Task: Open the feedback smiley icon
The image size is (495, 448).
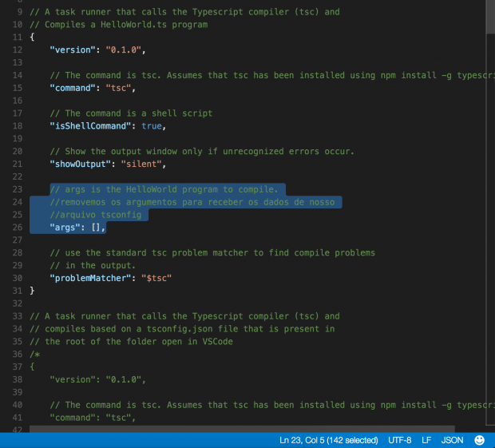Action: click(x=479, y=440)
